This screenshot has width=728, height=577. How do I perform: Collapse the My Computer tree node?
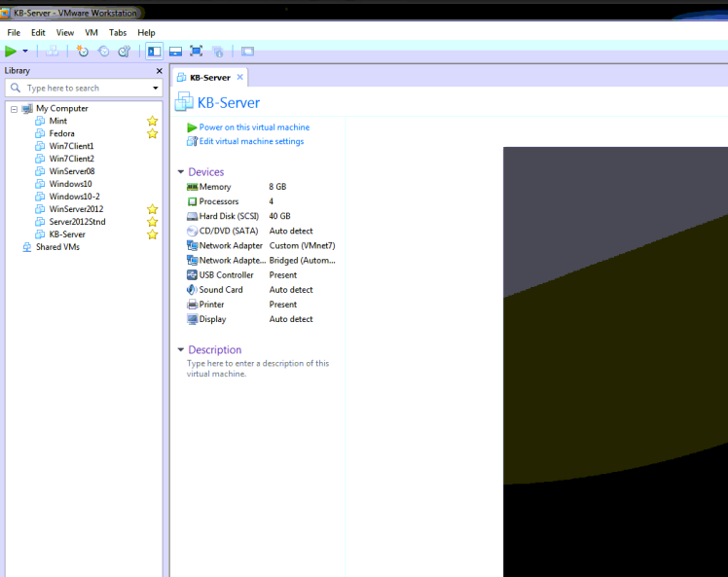[14, 109]
